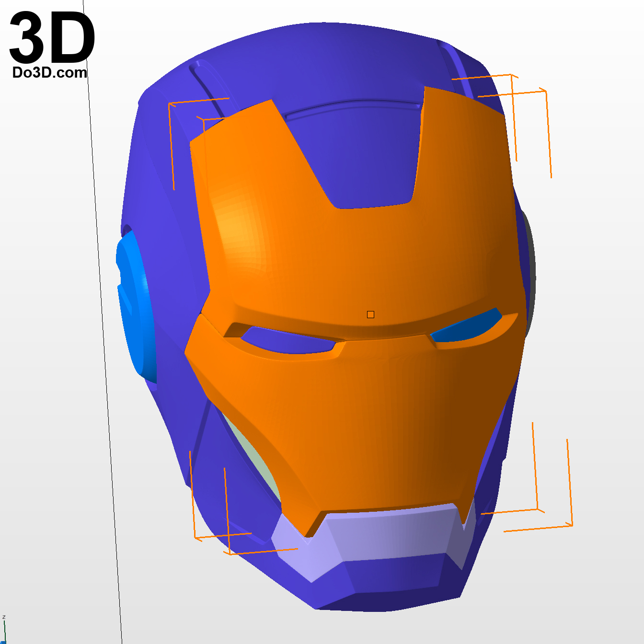Click the Z axis indicator gizmo
Image resolution: width=644 pixels, height=644 pixels.
pyautogui.click(x=4, y=629)
